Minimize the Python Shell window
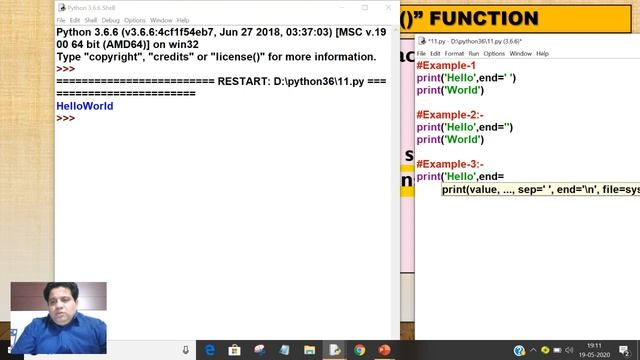 (x=342, y=7)
